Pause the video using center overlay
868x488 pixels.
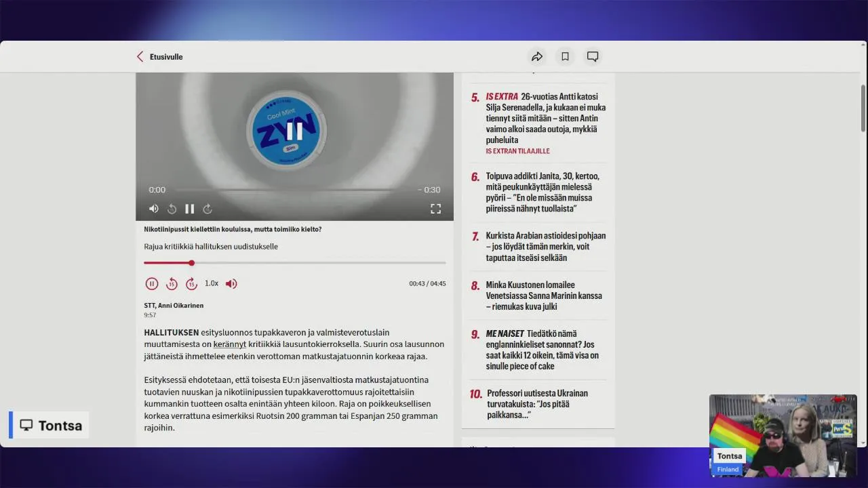point(294,131)
